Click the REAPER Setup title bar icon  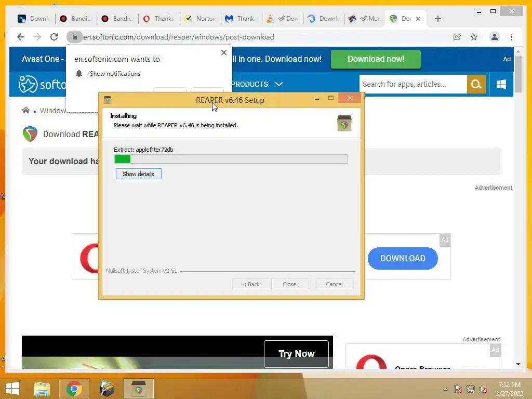point(108,100)
